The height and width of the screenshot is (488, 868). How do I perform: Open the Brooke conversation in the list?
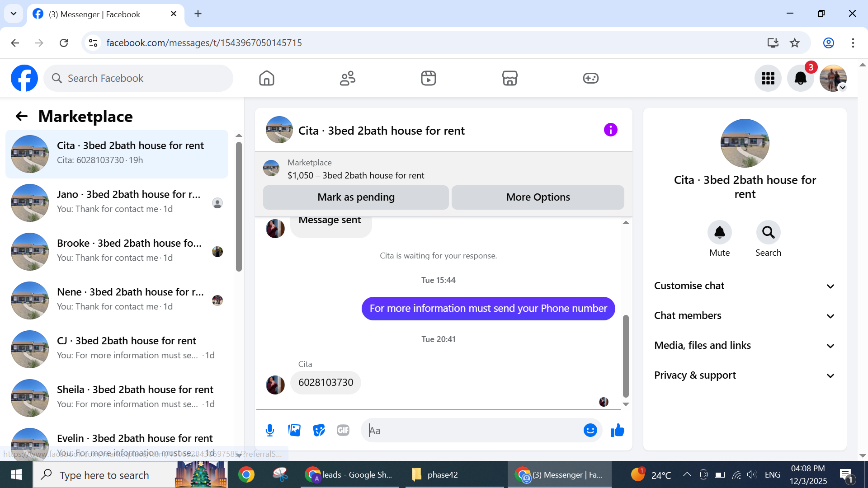117,252
